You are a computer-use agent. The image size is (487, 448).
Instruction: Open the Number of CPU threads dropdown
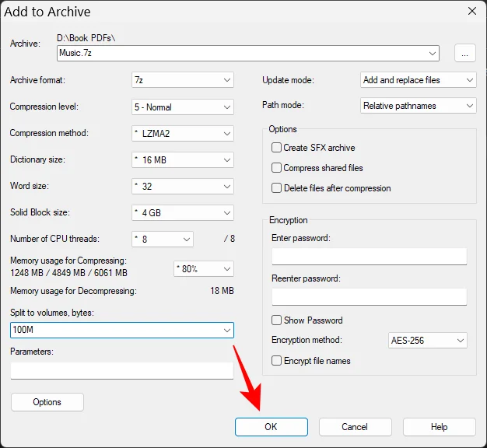[163, 239]
